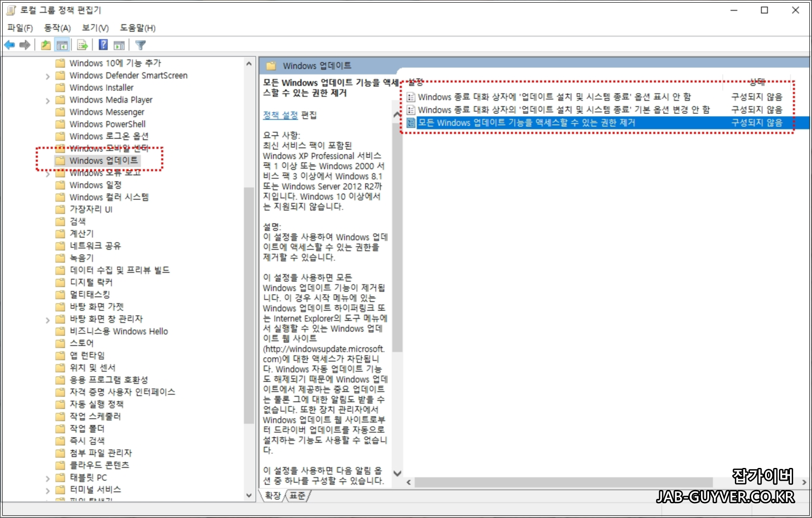Open the Help question mark icon
This screenshot has width=812, height=518.
[103, 45]
